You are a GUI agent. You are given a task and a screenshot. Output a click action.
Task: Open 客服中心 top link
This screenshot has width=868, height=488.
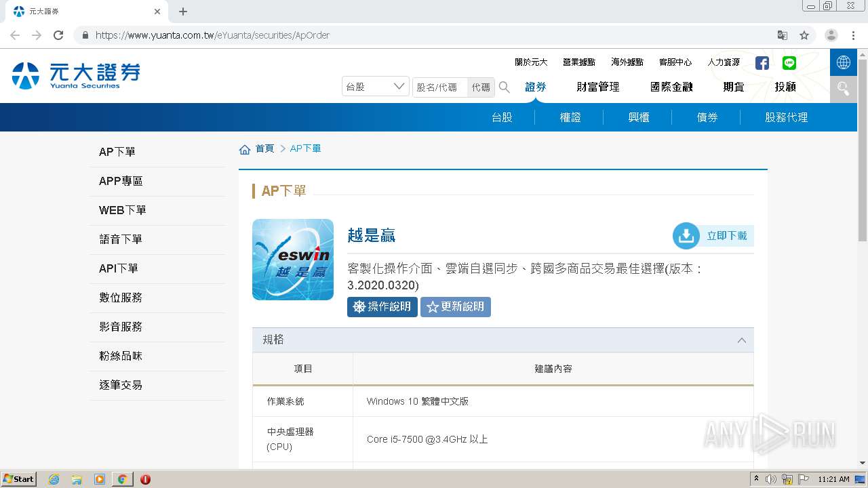(675, 62)
